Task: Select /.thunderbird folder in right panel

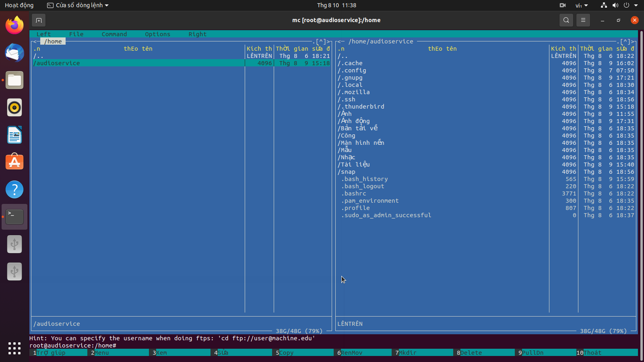Action: click(486, 107)
